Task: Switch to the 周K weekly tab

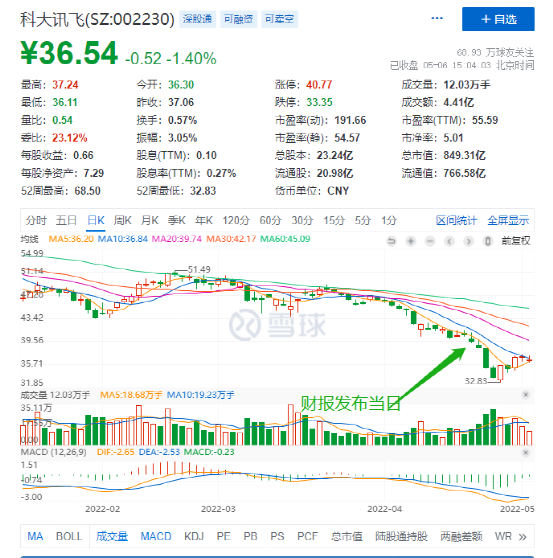Action: (122, 221)
